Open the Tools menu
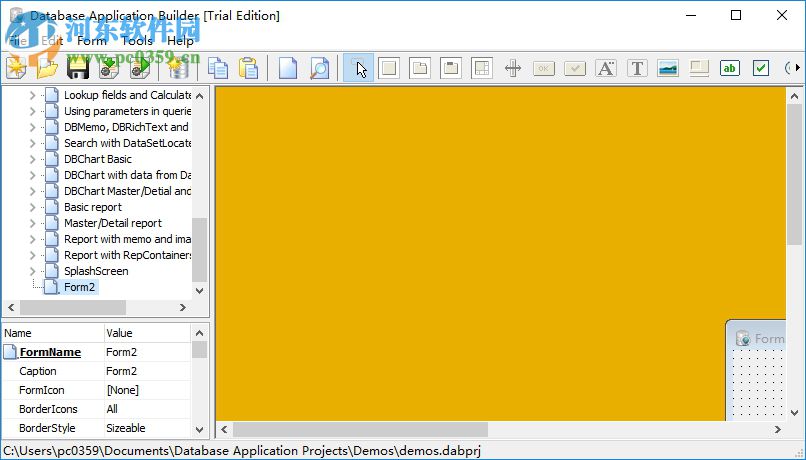Screen dimensions: 806x460 pyautogui.click(x=137, y=41)
